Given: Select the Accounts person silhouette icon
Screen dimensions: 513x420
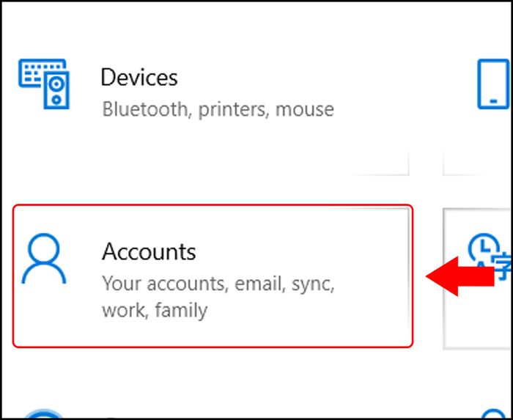Looking at the screenshot, I should 44,259.
